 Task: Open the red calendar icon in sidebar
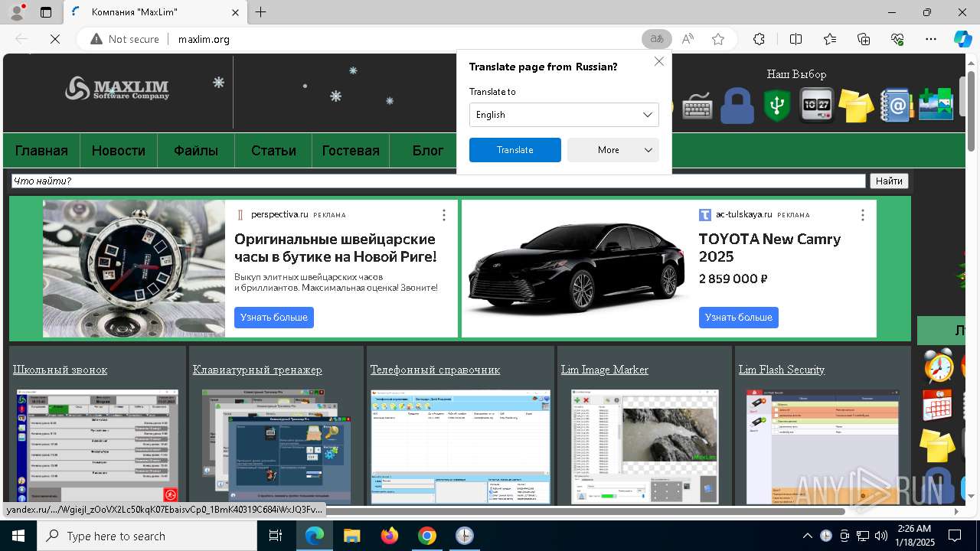[x=938, y=405]
